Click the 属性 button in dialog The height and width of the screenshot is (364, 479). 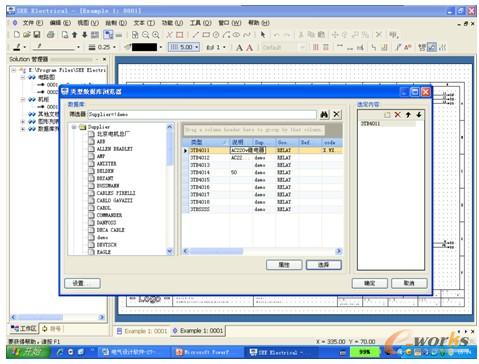click(284, 265)
